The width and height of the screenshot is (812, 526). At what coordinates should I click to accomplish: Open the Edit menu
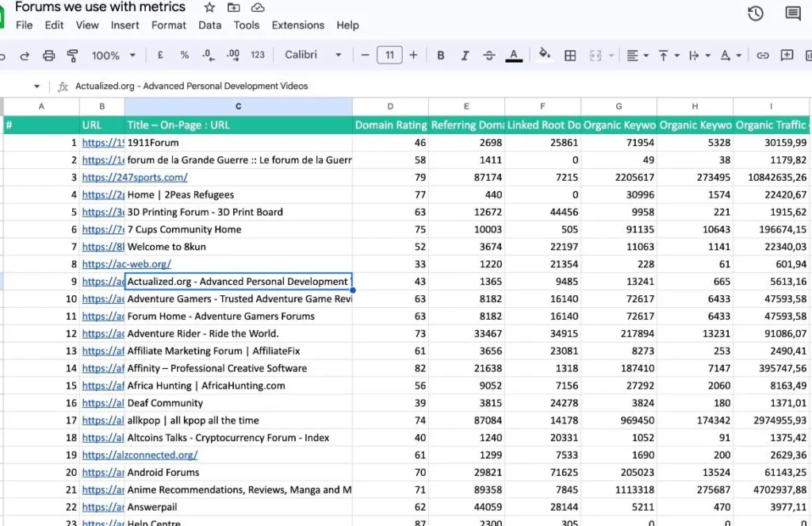54,25
